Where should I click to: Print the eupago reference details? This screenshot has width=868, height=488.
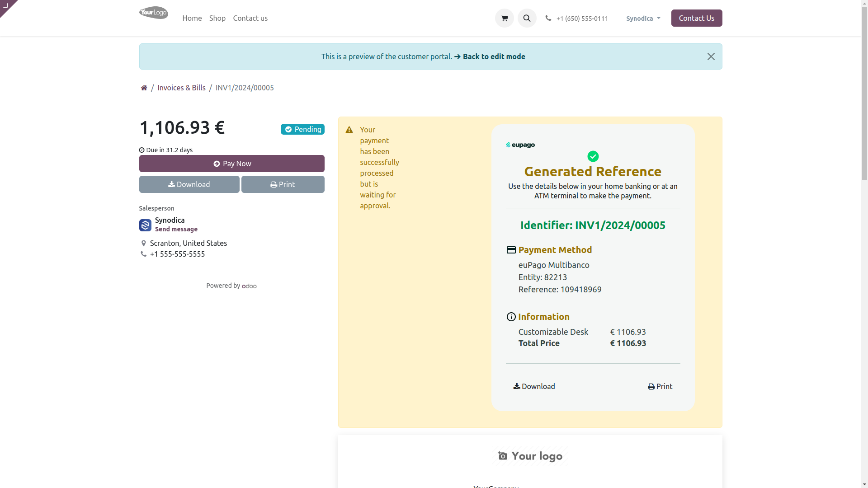[x=660, y=386]
